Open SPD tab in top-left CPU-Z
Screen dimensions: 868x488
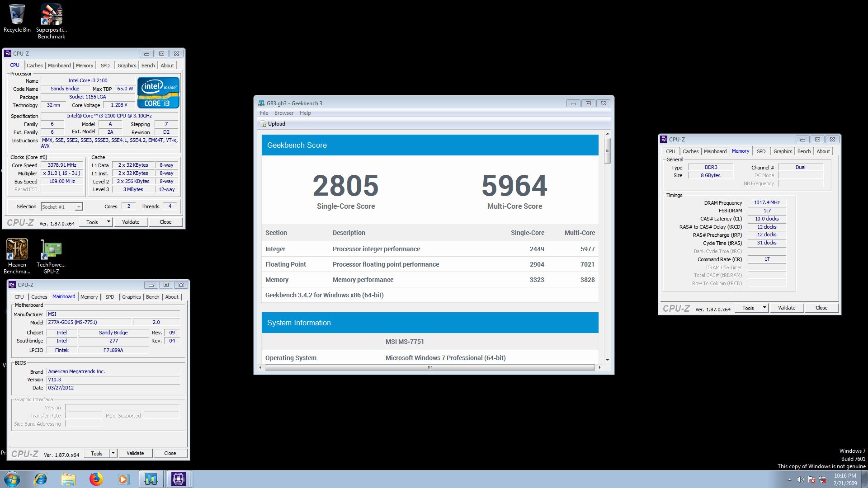105,66
